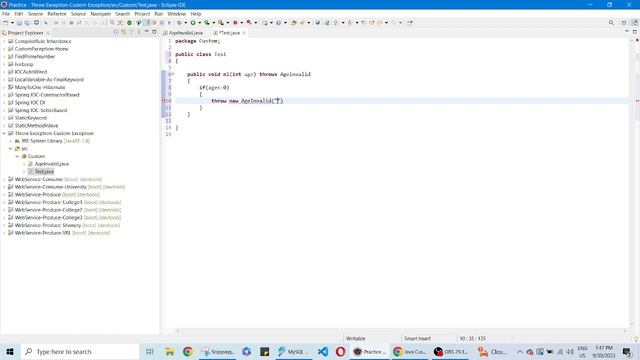Collapse the Custom package node

click(18, 156)
